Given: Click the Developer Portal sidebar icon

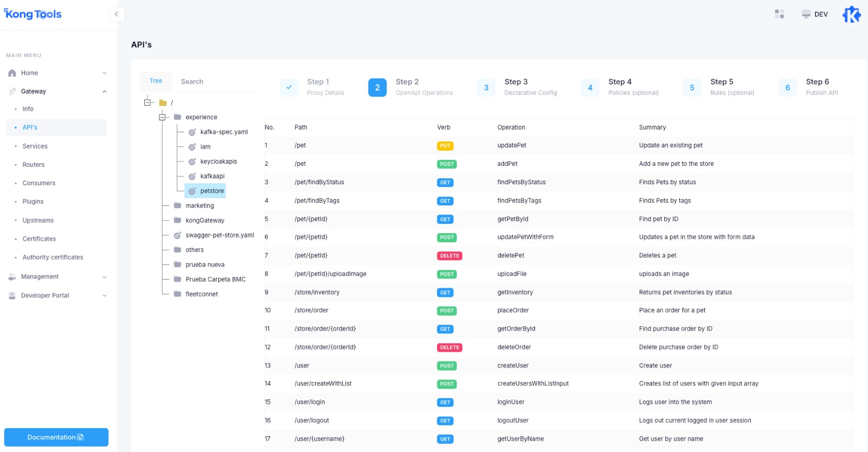Looking at the screenshot, I should [x=12, y=295].
